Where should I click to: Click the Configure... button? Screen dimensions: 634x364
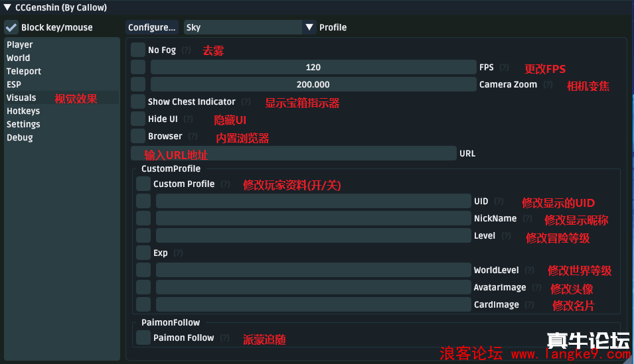point(152,27)
